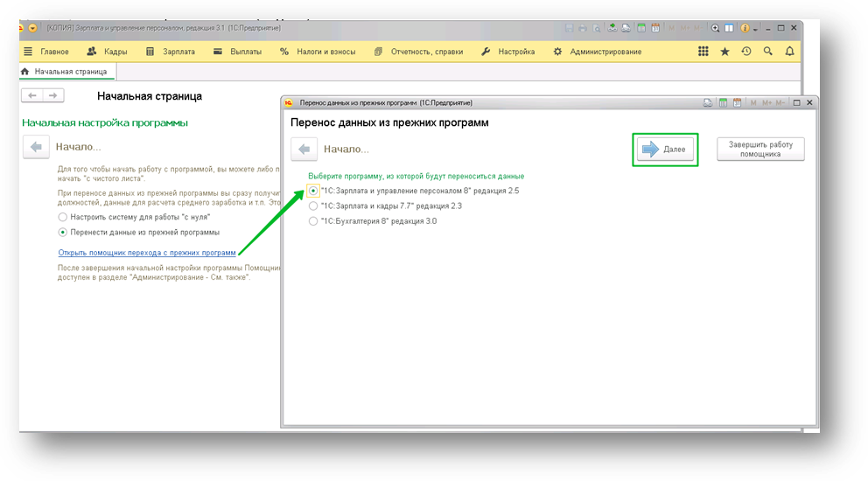Open Favorites star icon
This screenshot has height=481, width=868.
(724, 52)
